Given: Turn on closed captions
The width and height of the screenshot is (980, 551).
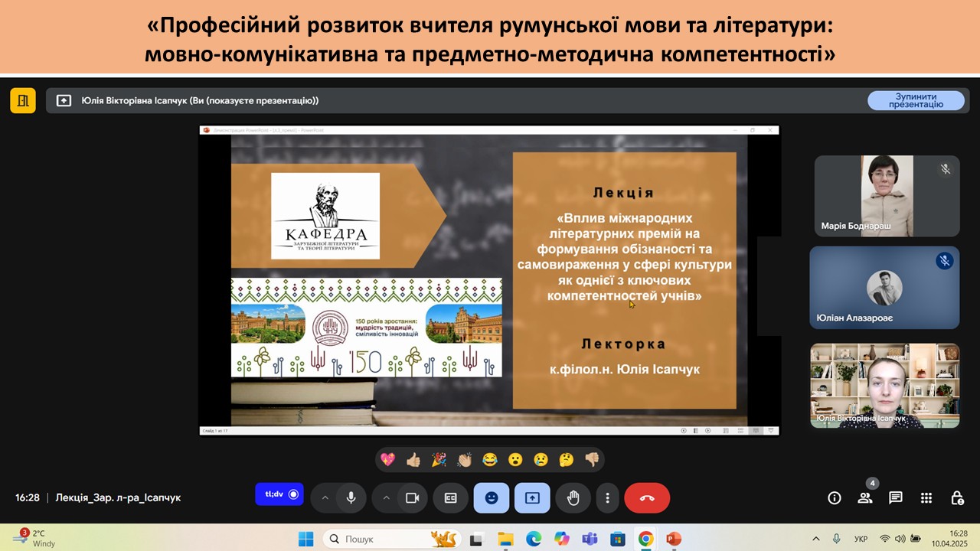Looking at the screenshot, I should point(451,498).
